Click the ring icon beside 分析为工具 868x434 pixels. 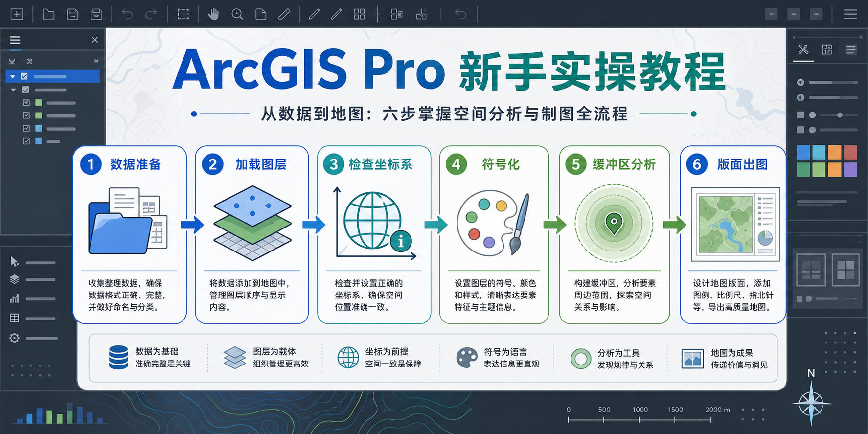pos(581,359)
